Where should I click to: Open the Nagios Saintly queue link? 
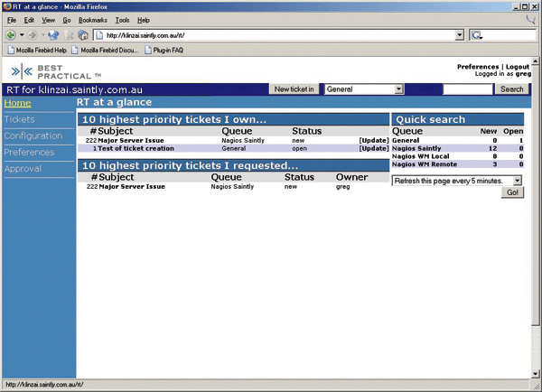point(416,149)
